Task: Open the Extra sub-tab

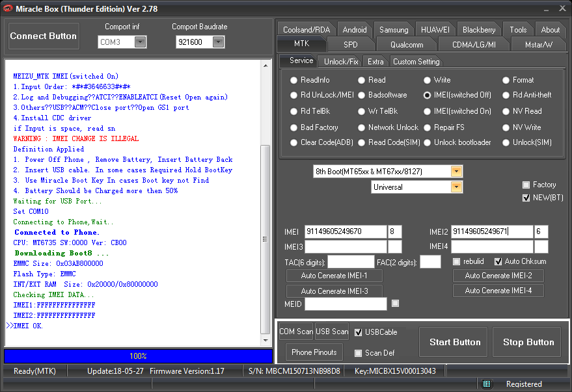Action: click(375, 62)
